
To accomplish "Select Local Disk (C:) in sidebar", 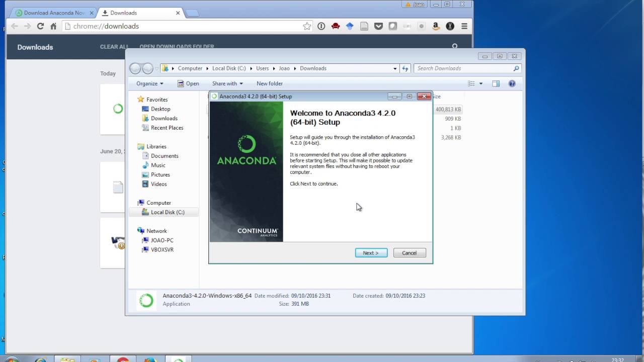I will 164,212.
